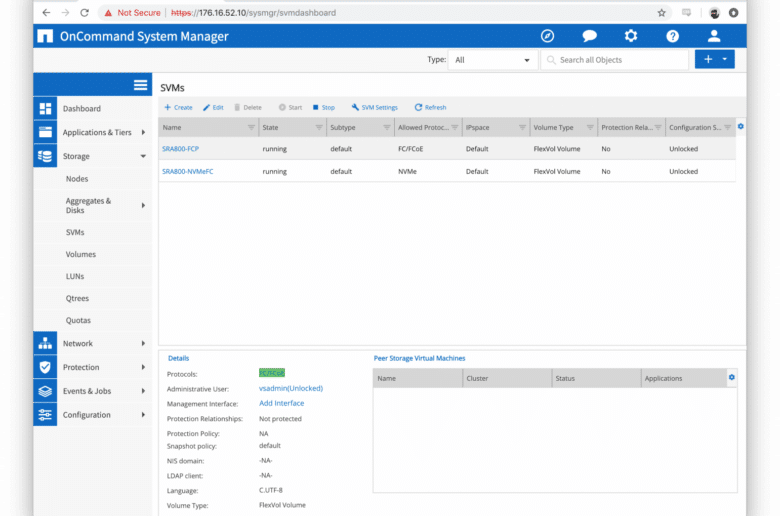
Task: Sort by Cluster column in Peer table
Action: tap(507, 378)
